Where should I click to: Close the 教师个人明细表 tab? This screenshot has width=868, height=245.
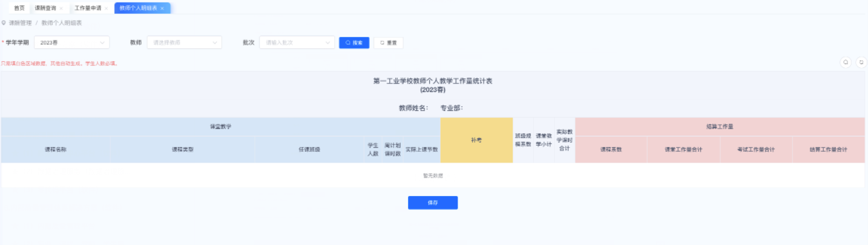[162, 8]
